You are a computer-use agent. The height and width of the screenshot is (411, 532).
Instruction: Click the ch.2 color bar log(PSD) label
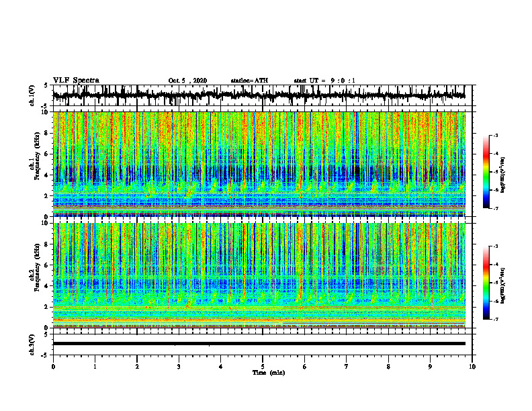coord(503,285)
